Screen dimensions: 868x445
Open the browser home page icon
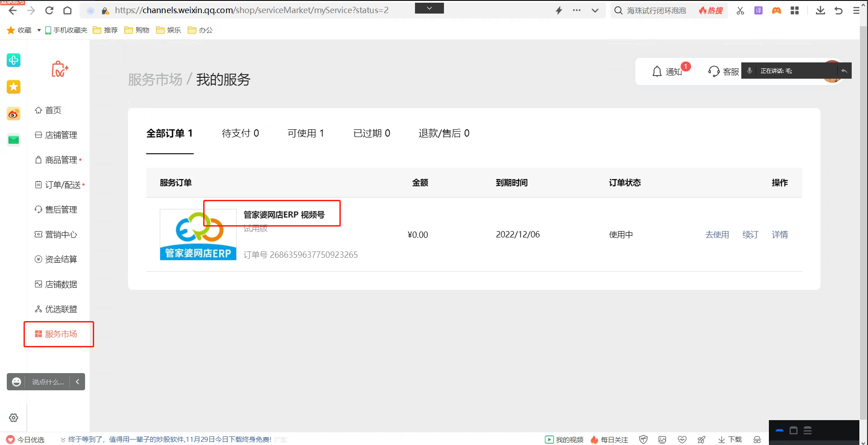(67, 10)
